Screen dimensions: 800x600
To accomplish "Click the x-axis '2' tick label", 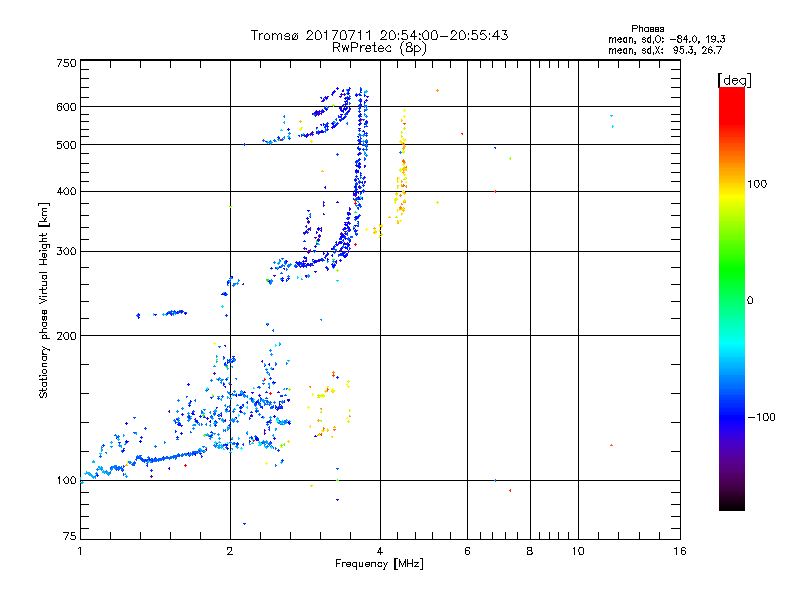I will pos(230,551).
